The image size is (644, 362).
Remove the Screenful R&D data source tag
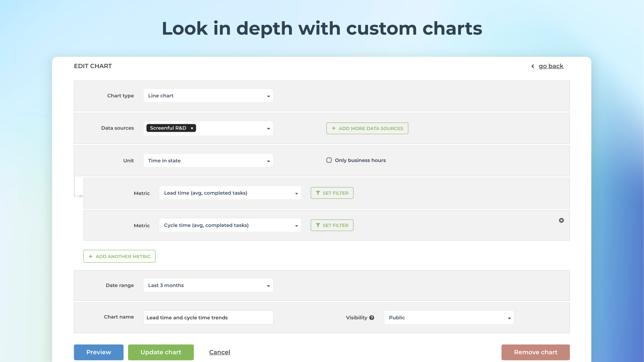[192, 128]
